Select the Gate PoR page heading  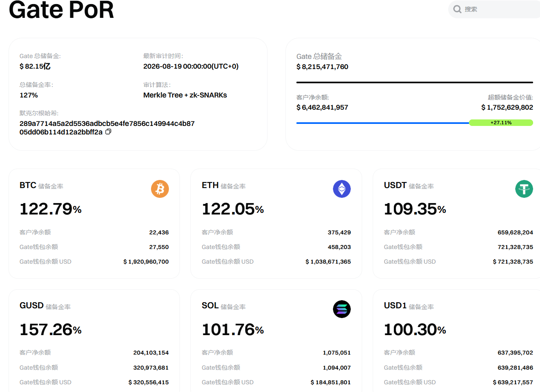point(61,10)
